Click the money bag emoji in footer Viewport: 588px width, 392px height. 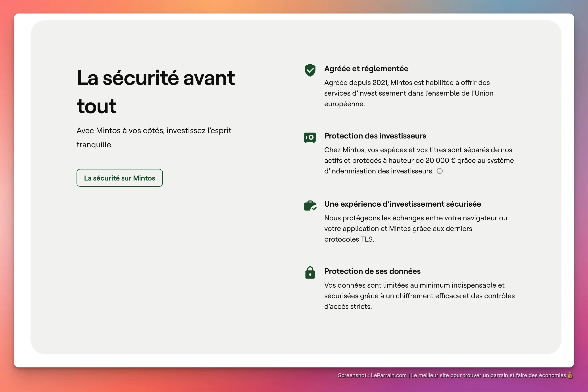pyautogui.click(x=570, y=375)
